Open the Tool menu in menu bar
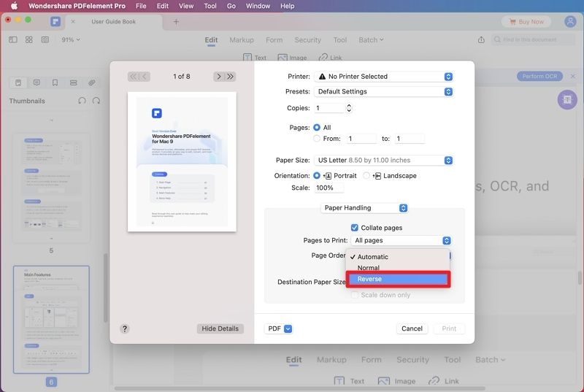Image resolution: width=584 pixels, height=392 pixels. [x=210, y=6]
